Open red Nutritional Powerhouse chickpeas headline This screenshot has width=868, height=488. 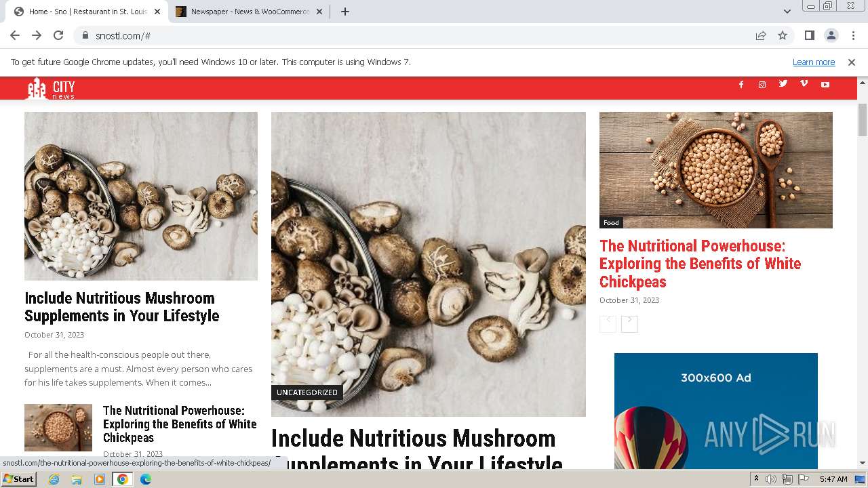pos(701,264)
